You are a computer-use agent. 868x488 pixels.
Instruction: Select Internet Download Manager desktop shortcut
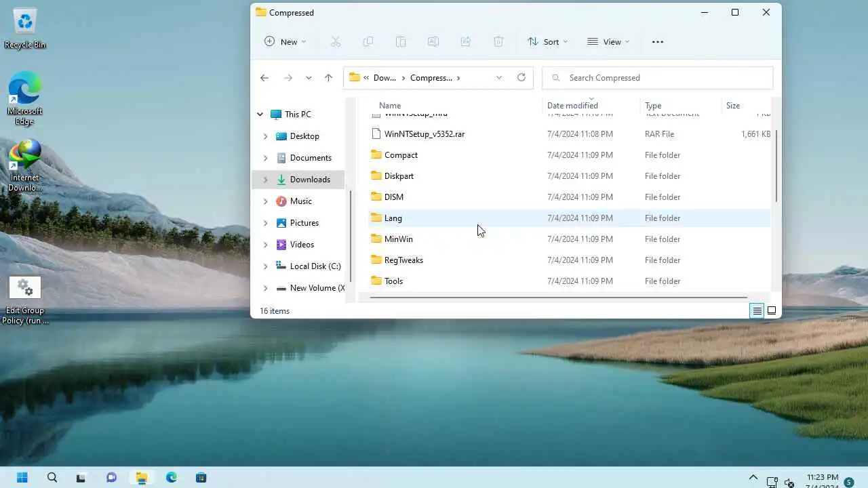coord(25,166)
